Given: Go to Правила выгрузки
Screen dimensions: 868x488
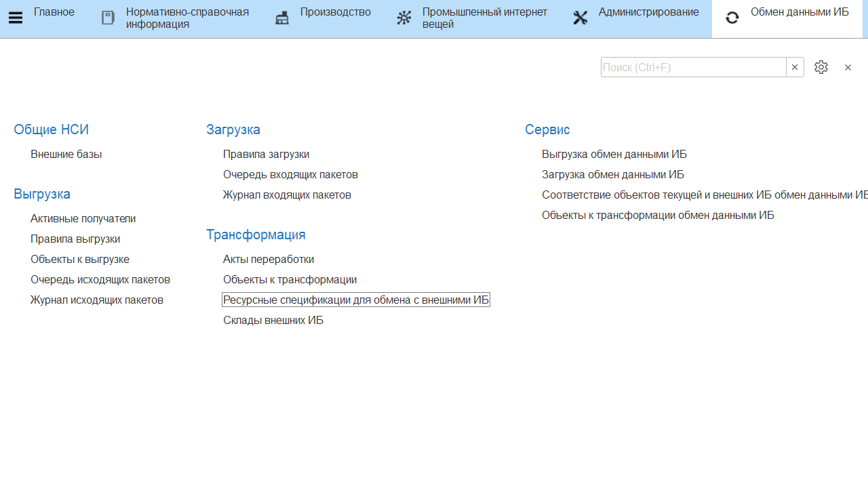Looking at the screenshot, I should [x=75, y=239].
